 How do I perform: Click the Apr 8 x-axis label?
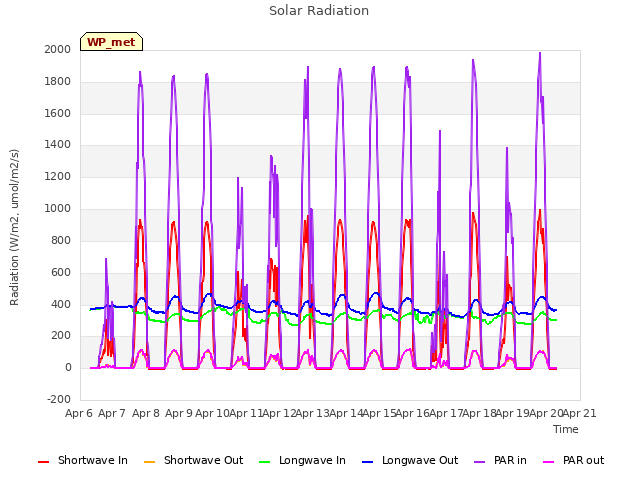pyautogui.click(x=146, y=413)
